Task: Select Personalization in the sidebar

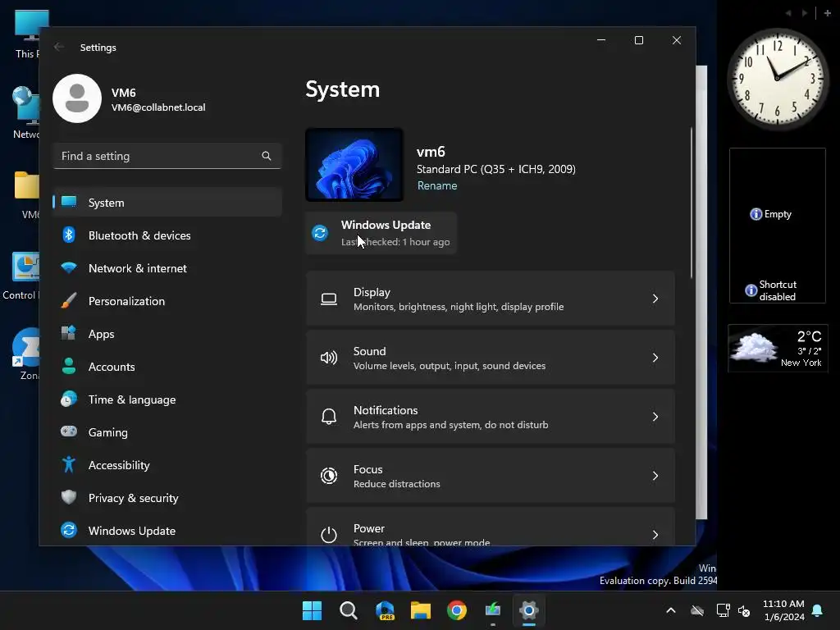Action: (167, 301)
